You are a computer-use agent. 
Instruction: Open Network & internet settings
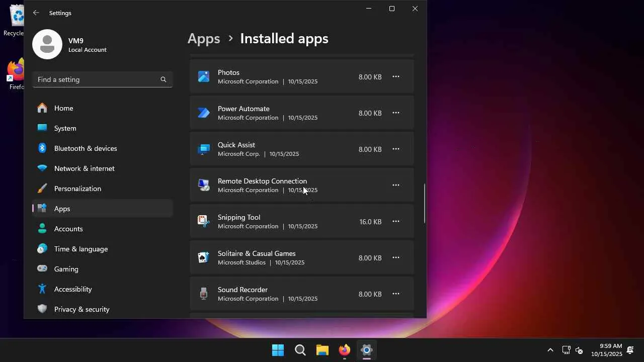click(103, 168)
